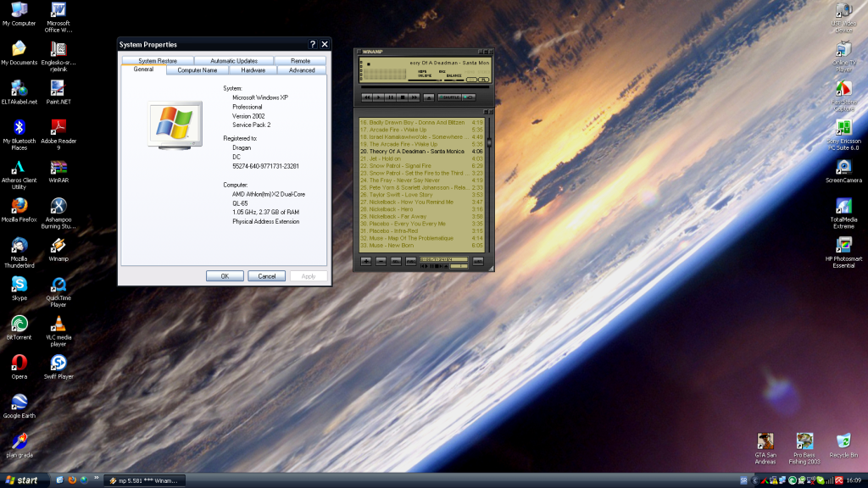Image resolution: width=868 pixels, height=488 pixels.
Task: Switch to the Advanced tab
Action: [x=302, y=70]
